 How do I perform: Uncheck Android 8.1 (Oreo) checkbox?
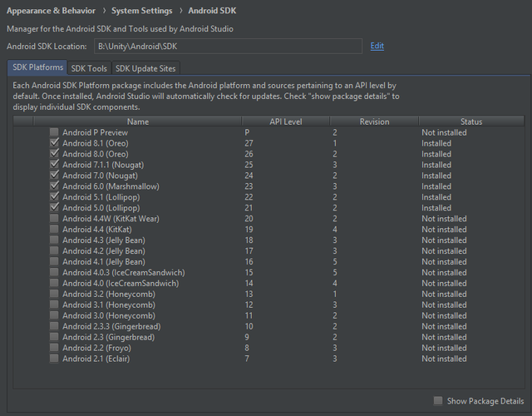54,142
